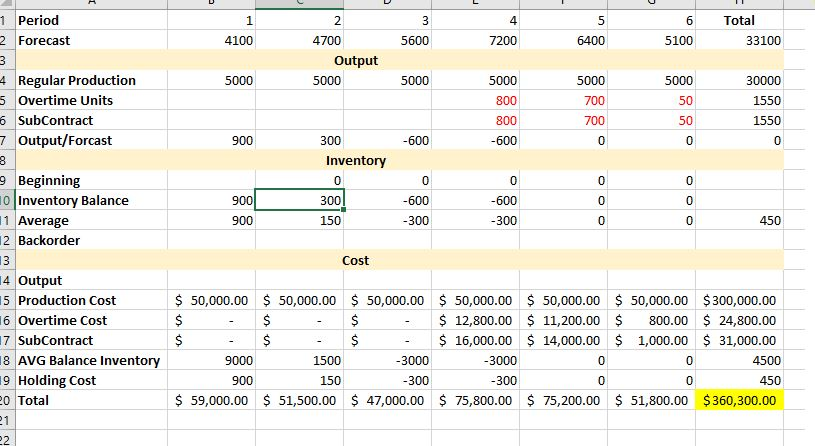
Task: Click forecast value 5600
Action: (387, 41)
